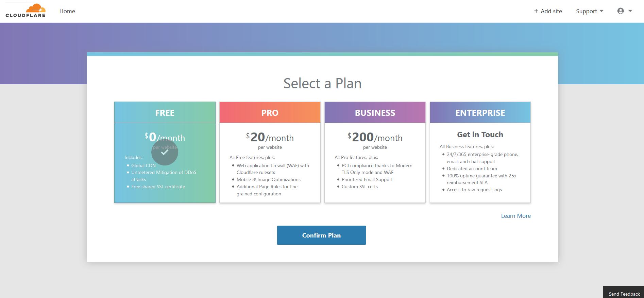Click the $0/month Free price
Screen dimensions: 644x298
click(x=165, y=137)
